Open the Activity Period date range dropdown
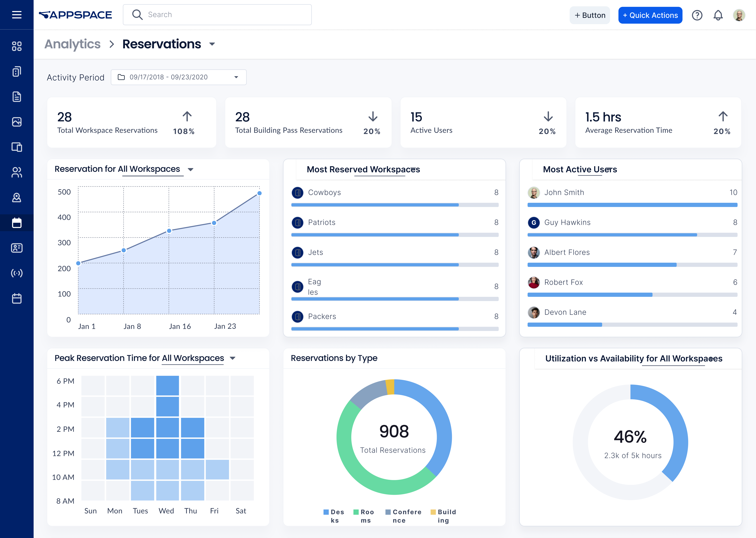Image resolution: width=756 pixels, height=538 pixels. tap(178, 77)
